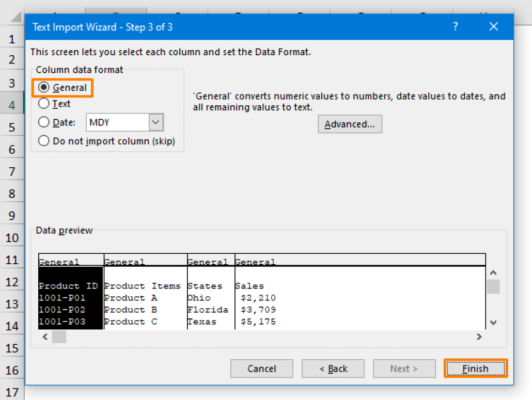Select the General data format option
The width and height of the screenshot is (532, 400).
44,88
